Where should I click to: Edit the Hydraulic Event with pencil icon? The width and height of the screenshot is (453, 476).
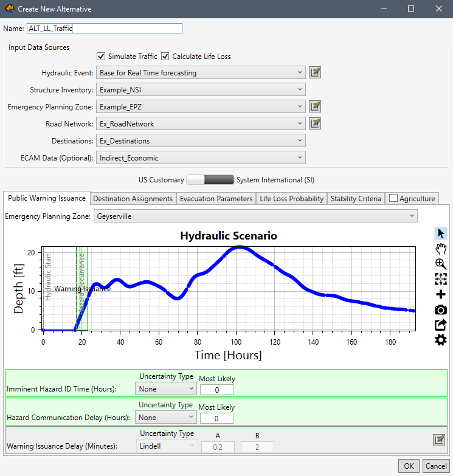[x=315, y=72]
